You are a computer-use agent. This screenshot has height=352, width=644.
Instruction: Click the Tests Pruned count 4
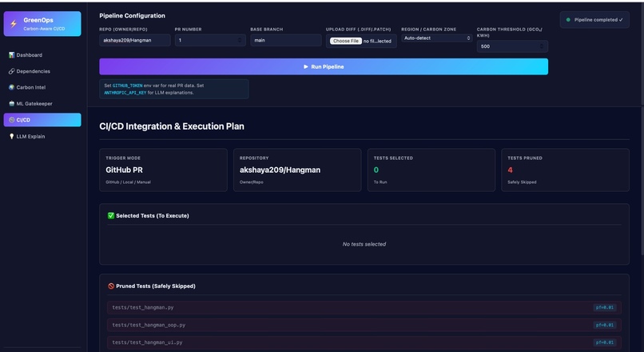coord(510,170)
